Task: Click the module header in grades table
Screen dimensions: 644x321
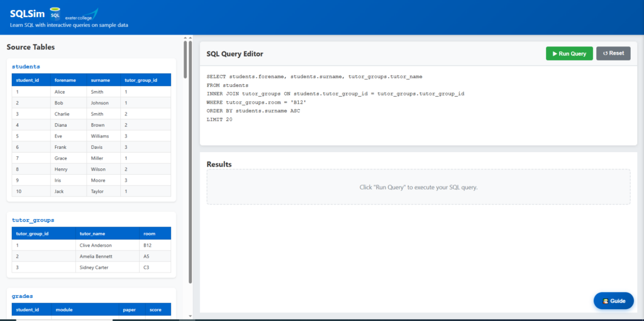Action: [85, 310]
